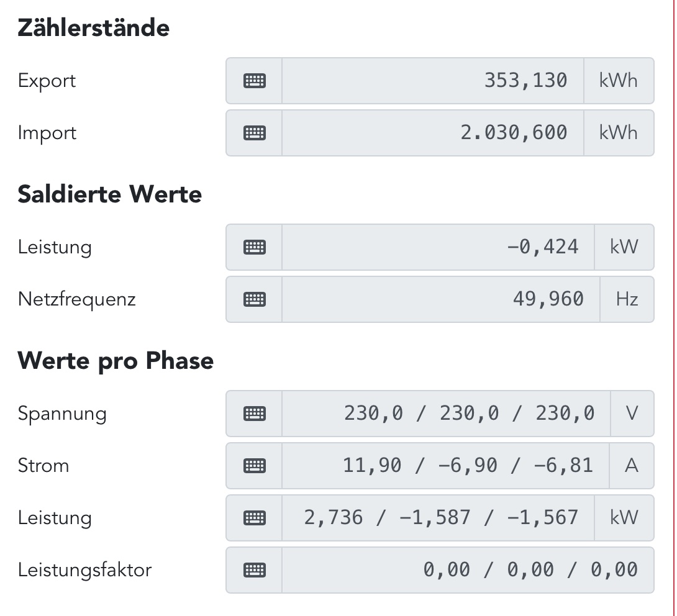This screenshot has width=677, height=616.
Task: Click the keyboard icon beside Netzfrequenz
Action: [x=254, y=299]
